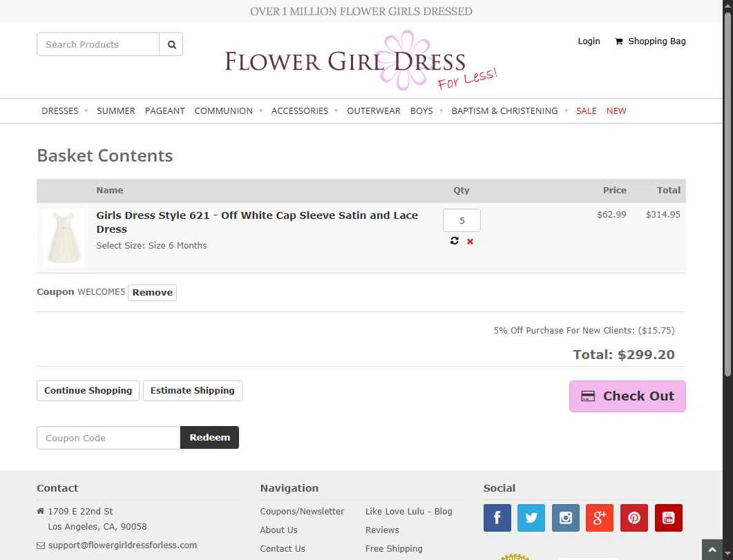Click the dress product thumbnail image
The image size is (733, 560).
click(64, 238)
